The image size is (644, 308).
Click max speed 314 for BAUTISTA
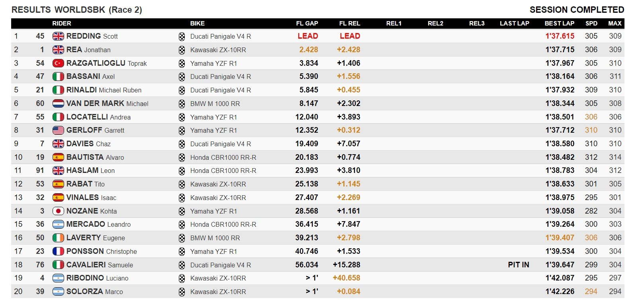[615, 157]
